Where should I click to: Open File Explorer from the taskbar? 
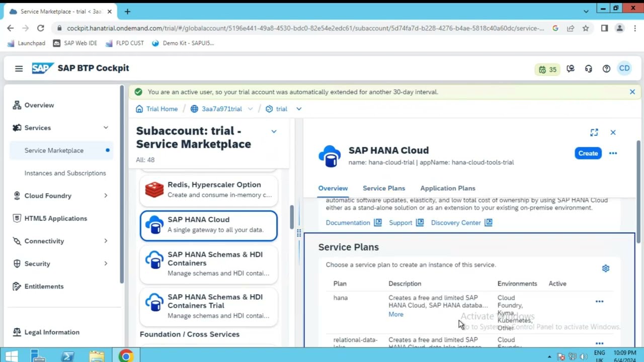pyautogui.click(x=96, y=356)
